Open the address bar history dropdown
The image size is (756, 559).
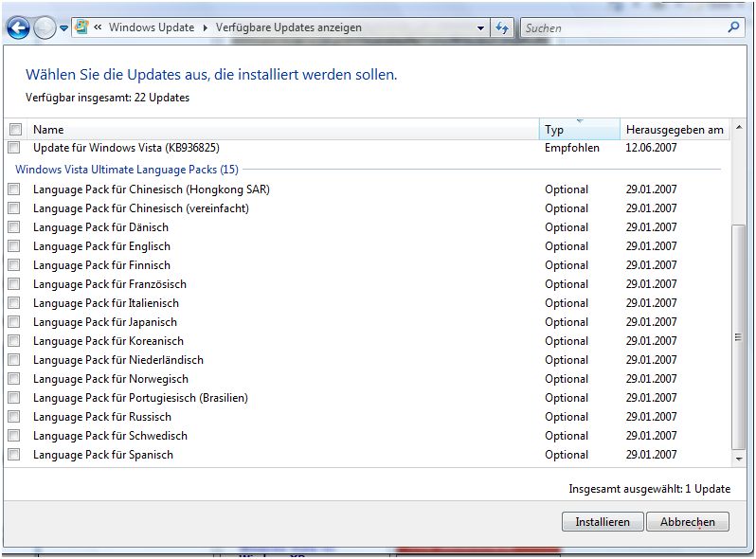point(480,28)
